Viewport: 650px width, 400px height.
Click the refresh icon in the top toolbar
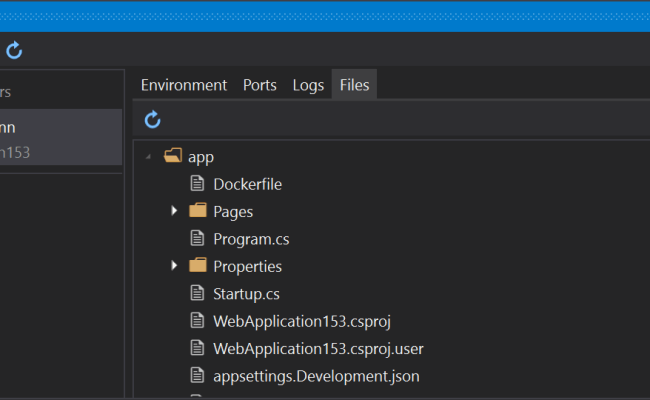14,50
